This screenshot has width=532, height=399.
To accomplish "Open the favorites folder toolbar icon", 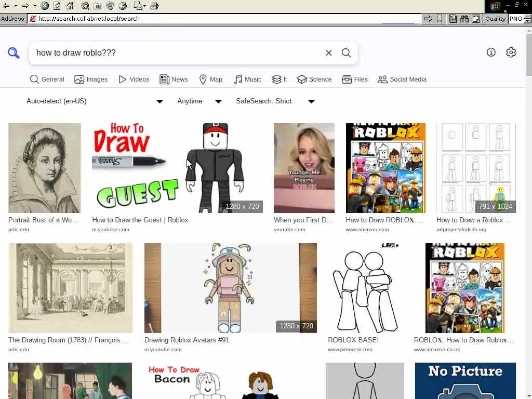I will point(98,6).
